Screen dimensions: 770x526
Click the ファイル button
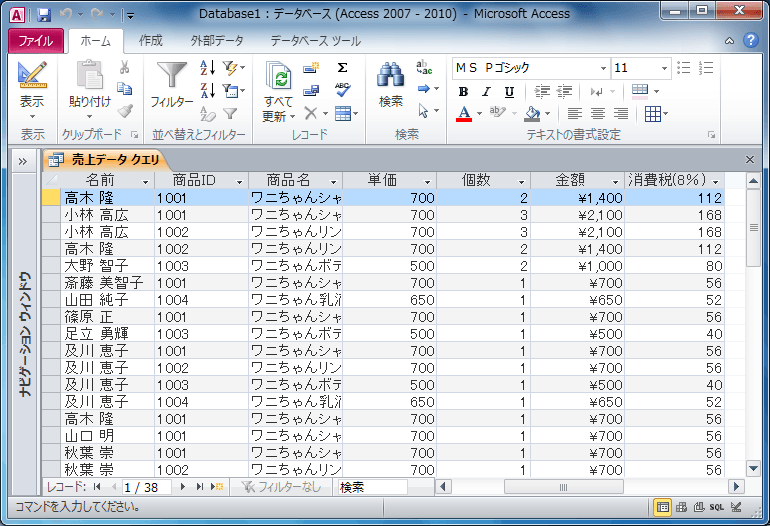pos(36,41)
